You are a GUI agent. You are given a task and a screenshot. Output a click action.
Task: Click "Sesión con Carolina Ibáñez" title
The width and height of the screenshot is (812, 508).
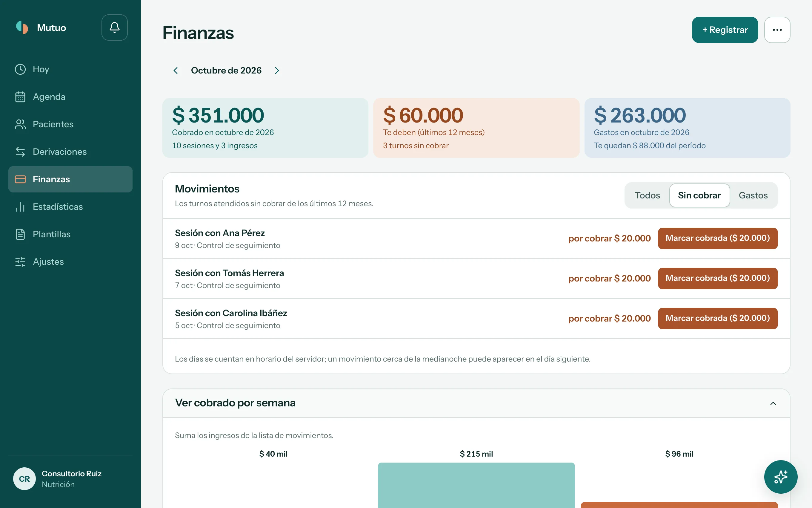(231, 313)
